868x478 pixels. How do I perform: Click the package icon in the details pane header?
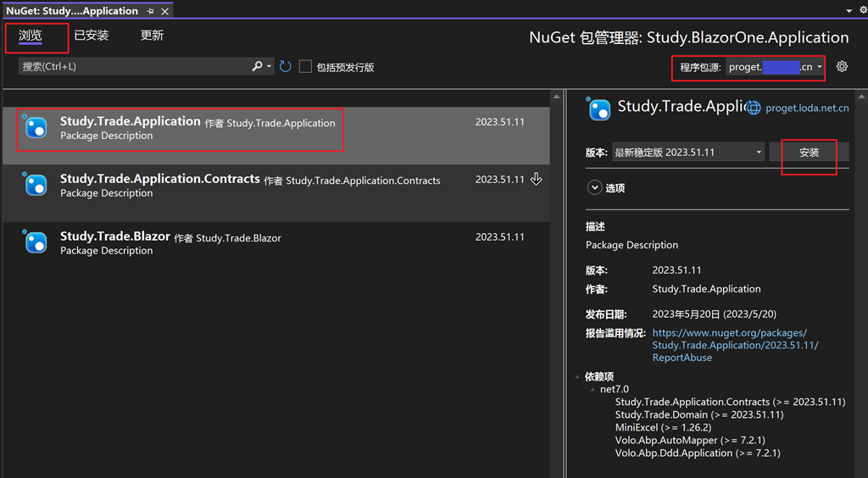tap(598, 108)
